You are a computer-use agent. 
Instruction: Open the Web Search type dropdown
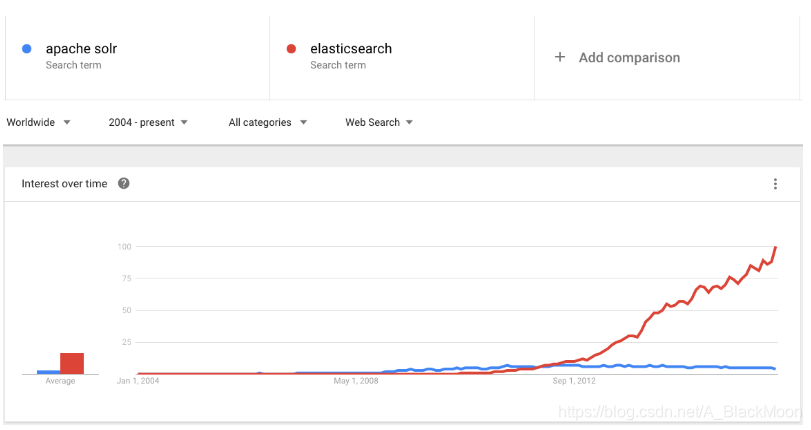click(379, 122)
